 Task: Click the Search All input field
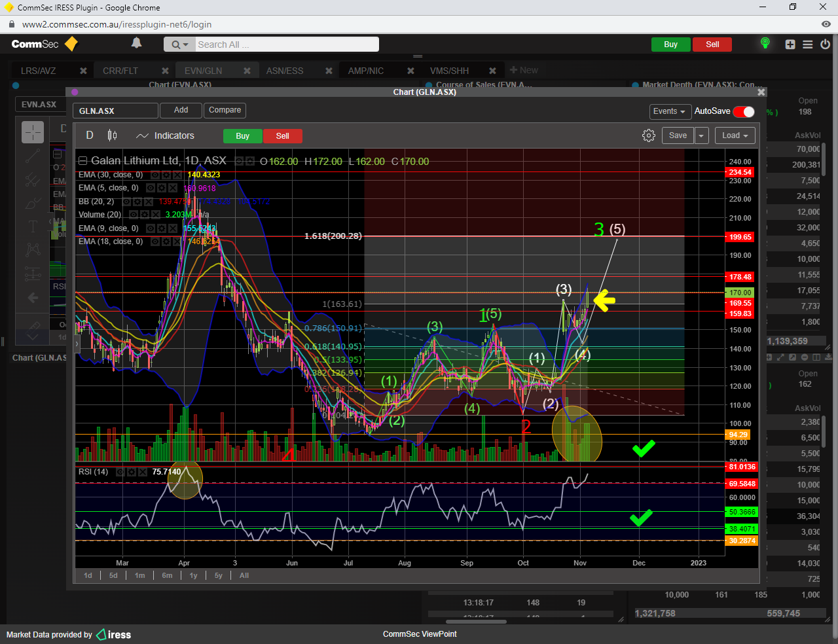[287, 45]
